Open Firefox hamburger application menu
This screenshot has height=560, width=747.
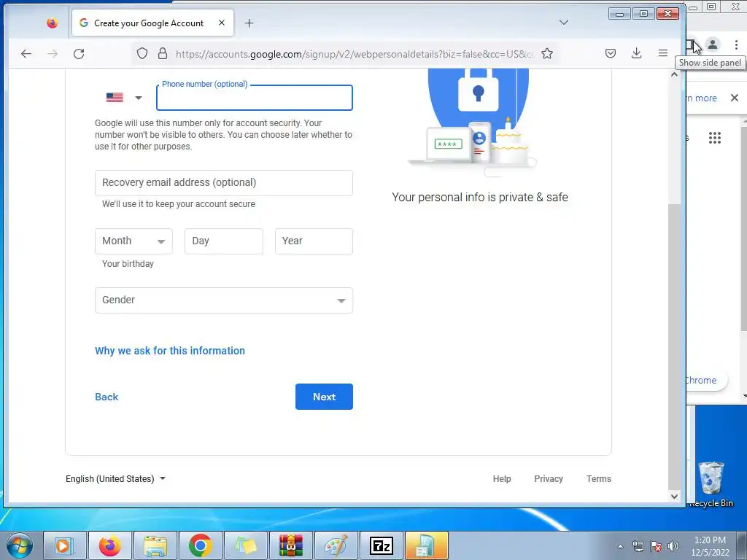tap(662, 53)
